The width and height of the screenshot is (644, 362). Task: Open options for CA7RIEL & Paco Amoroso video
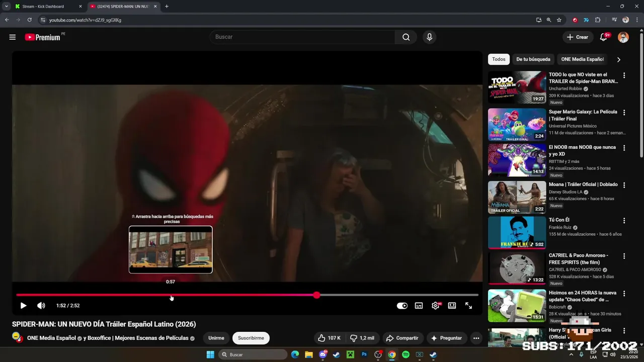[624, 256]
